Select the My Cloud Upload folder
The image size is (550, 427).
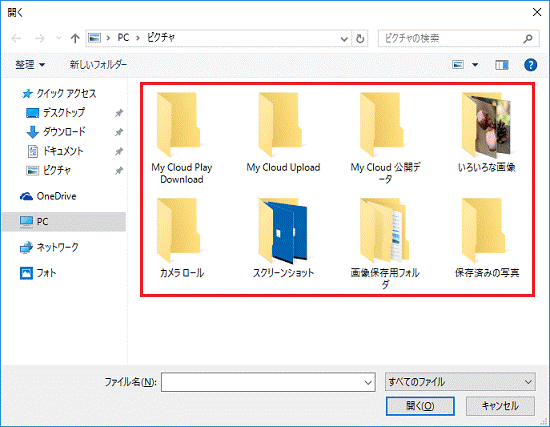pyautogui.click(x=283, y=133)
